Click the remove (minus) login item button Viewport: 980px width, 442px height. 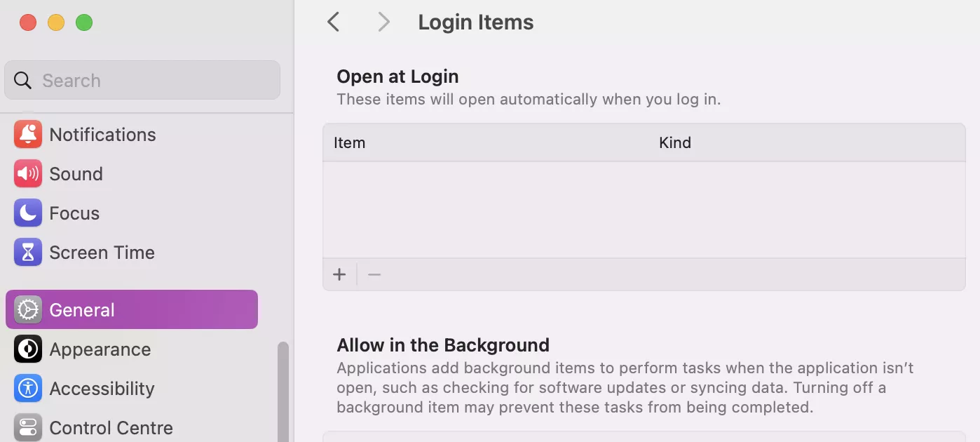(374, 274)
